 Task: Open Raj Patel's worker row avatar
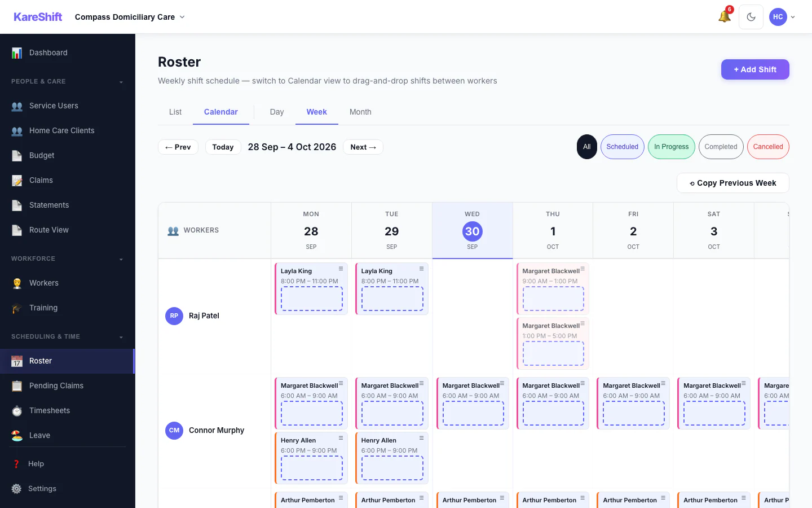[x=174, y=316]
